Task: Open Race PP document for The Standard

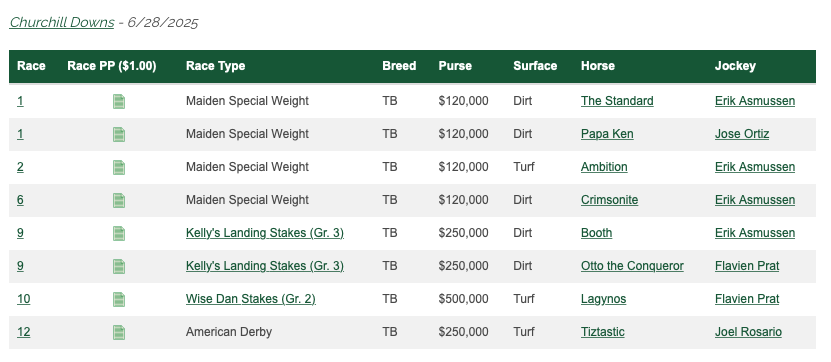Action: pos(119,101)
